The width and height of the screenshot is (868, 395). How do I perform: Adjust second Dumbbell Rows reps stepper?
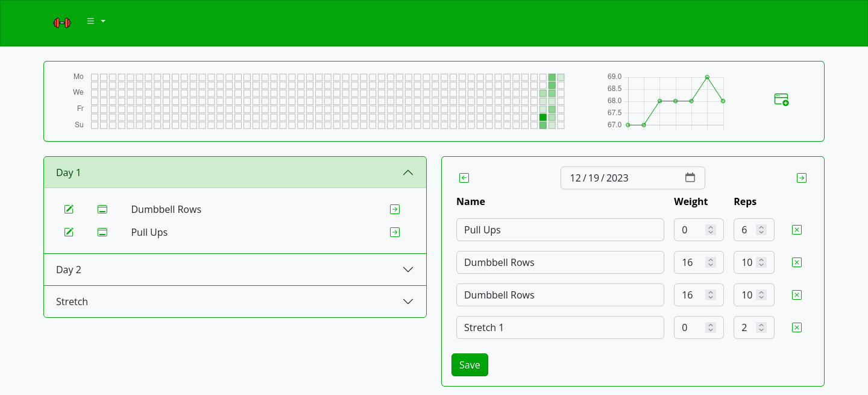pos(761,295)
